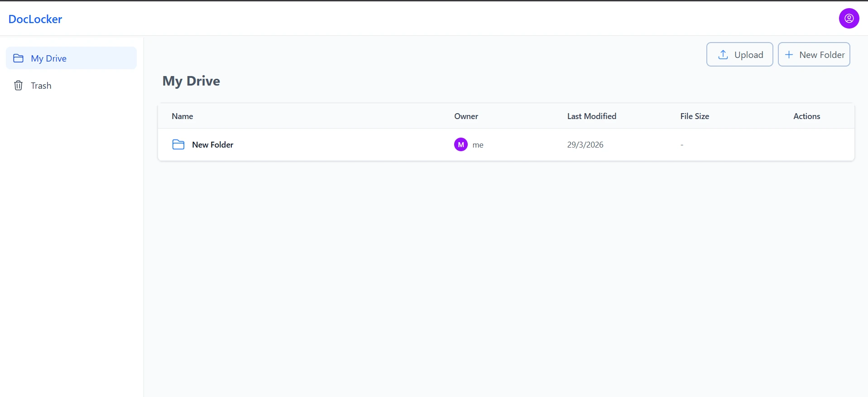Viewport: 868px width, 397px height.
Task: Click the purple M owner avatar
Action: coord(461,144)
